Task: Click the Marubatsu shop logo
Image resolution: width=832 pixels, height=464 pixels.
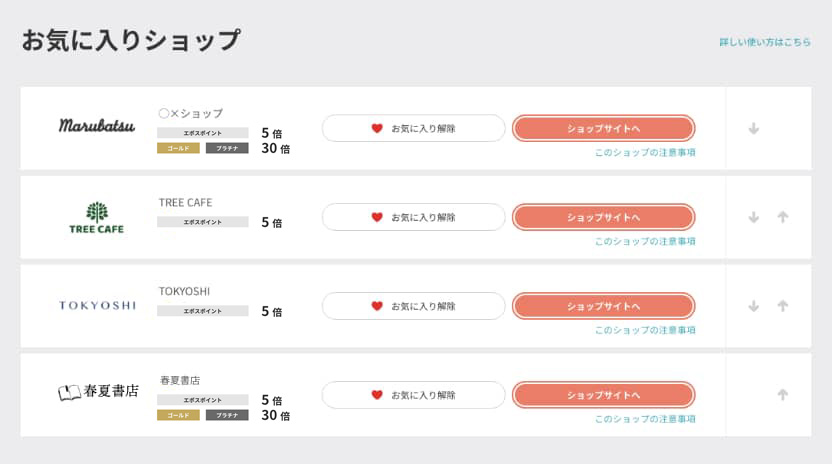Action: [97, 126]
